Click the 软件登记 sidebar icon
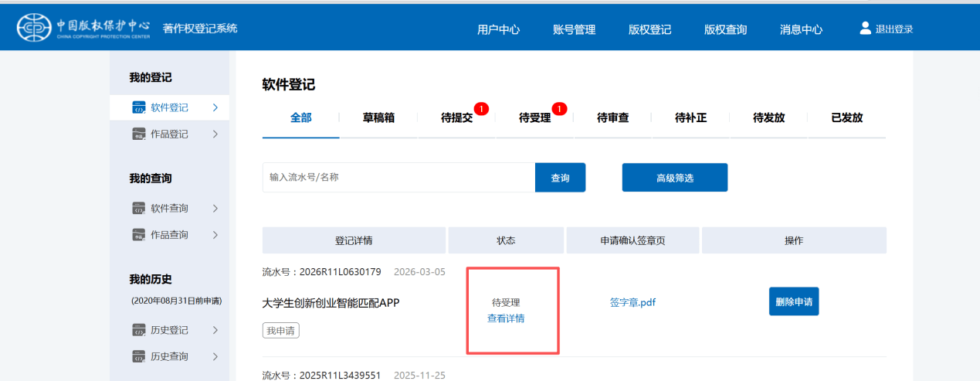Image resolution: width=980 pixels, height=381 pixels. (x=139, y=107)
